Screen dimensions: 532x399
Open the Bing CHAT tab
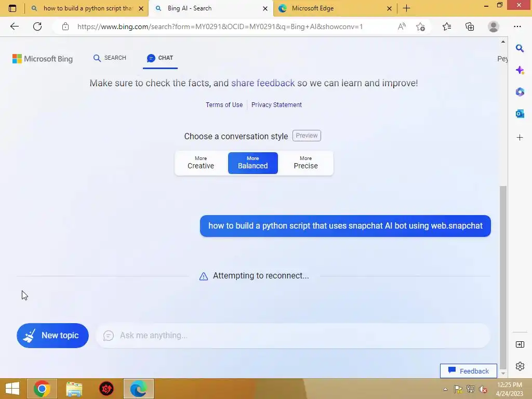click(x=160, y=58)
